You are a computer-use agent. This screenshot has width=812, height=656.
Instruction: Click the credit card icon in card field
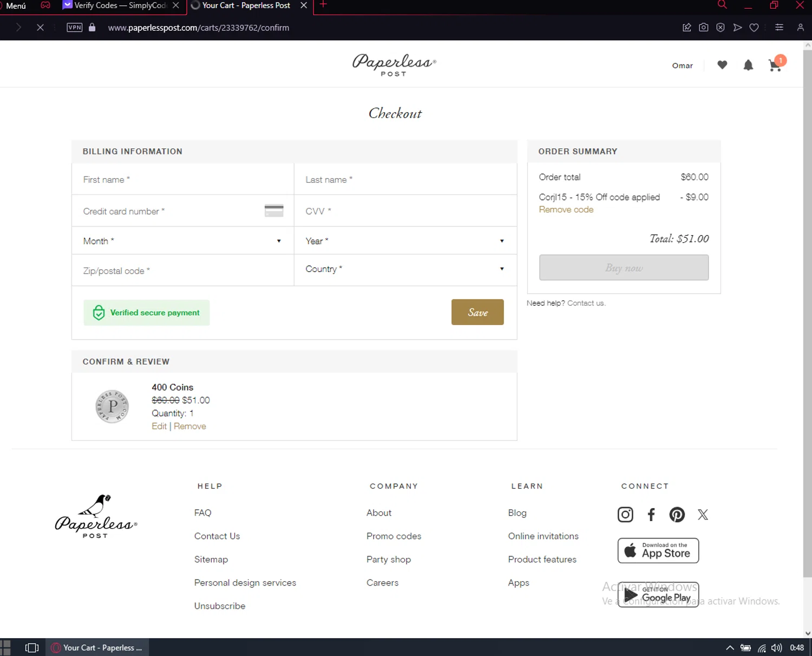274,211
